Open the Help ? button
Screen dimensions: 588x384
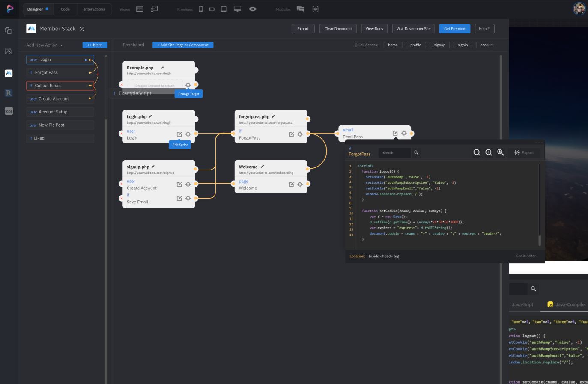pos(485,29)
